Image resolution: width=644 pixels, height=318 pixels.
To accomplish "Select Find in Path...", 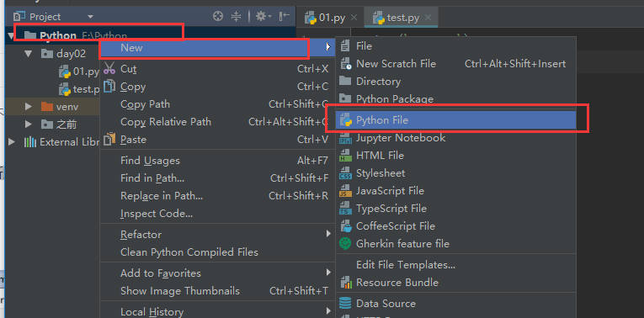I will (x=217, y=178).
